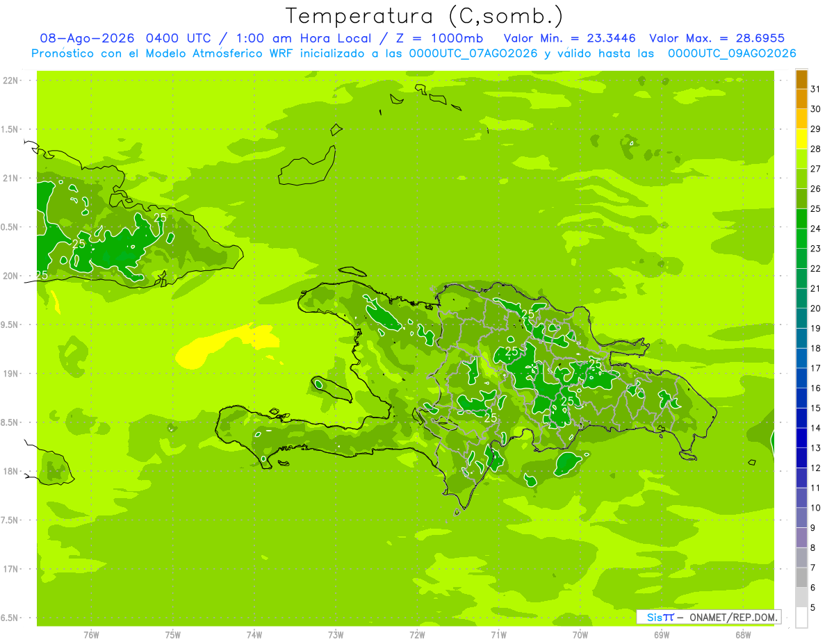The width and height of the screenshot is (834, 644).
Task: Click the orange legend swatch between 30 and 31
Action: 801,99
